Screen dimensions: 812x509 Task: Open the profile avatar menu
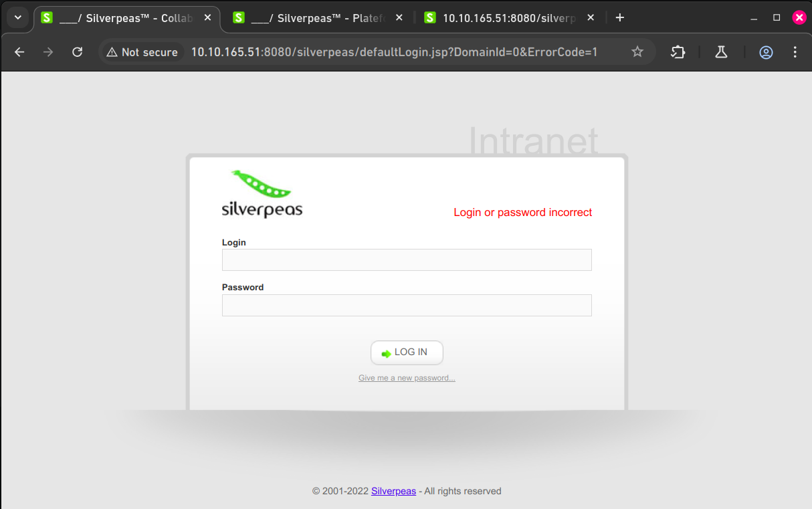[x=767, y=52]
